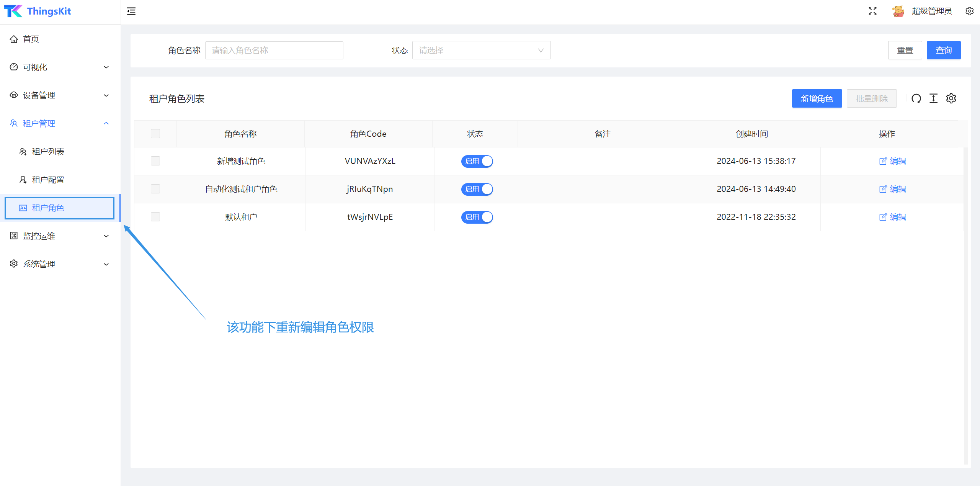Open the 设备管理 menu label
Image resolution: width=980 pixels, height=486 pixels.
(x=39, y=95)
